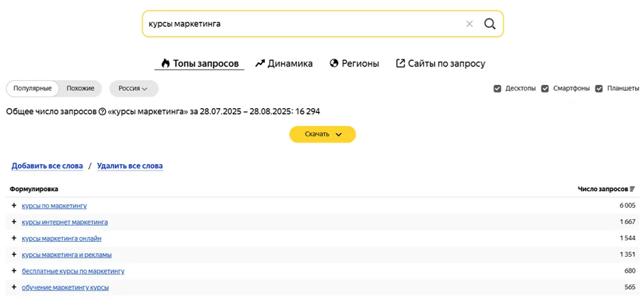Viewport: 644px width, 300px height.
Task: Click the question mark help icon
Action: click(x=102, y=112)
